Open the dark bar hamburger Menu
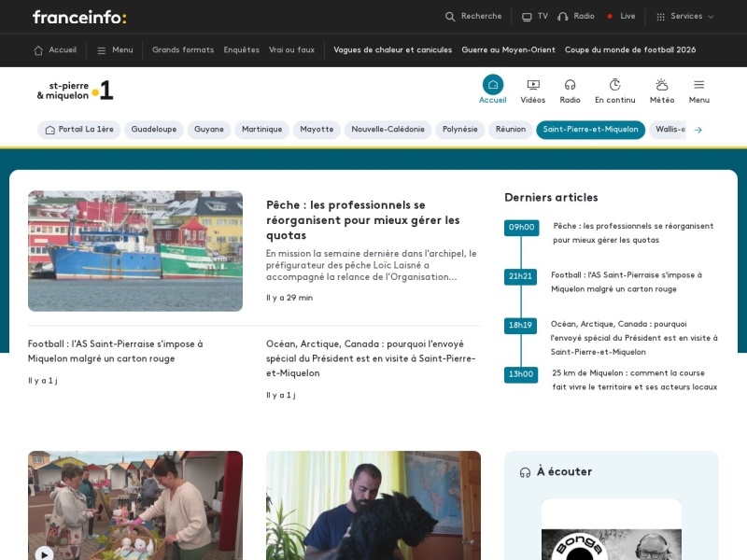The height and width of the screenshot is (560, 747). (115, 50)
